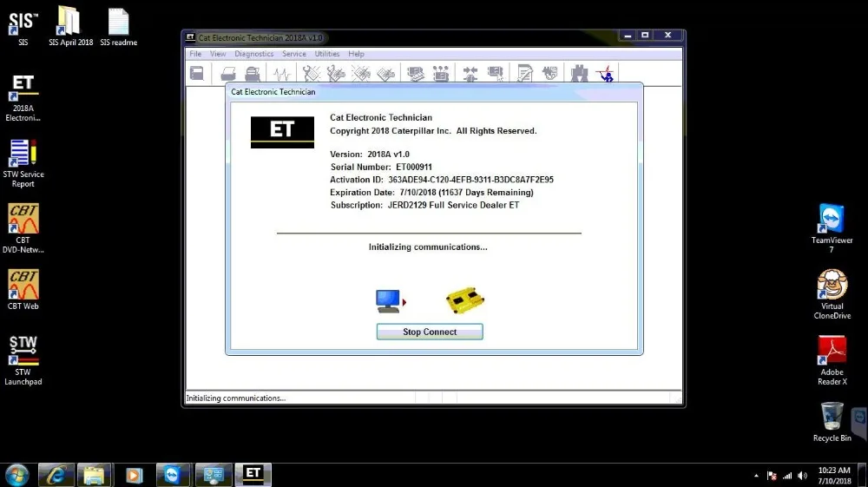The width and height of the screenshot is (868, 487).
Task: Open the SIS April 2018 folder shortcut
Action: pyautogui.click(x=70, y=26)
